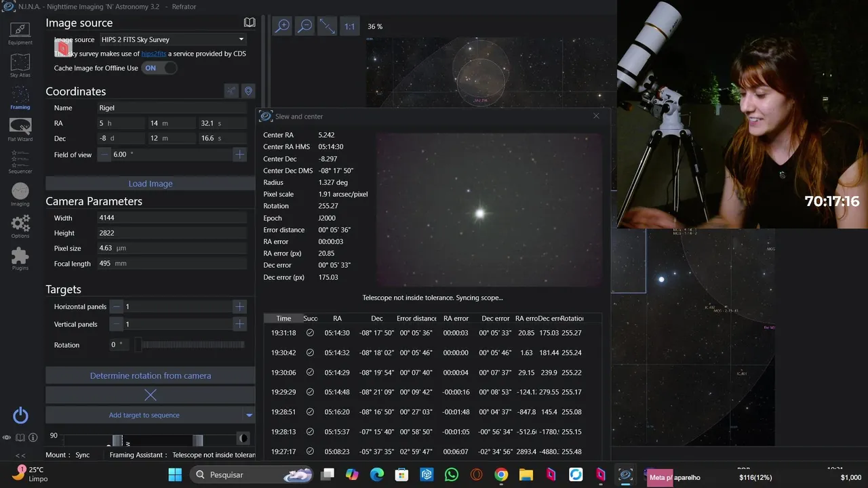Increase Field of view with plus button

[239, 155]
